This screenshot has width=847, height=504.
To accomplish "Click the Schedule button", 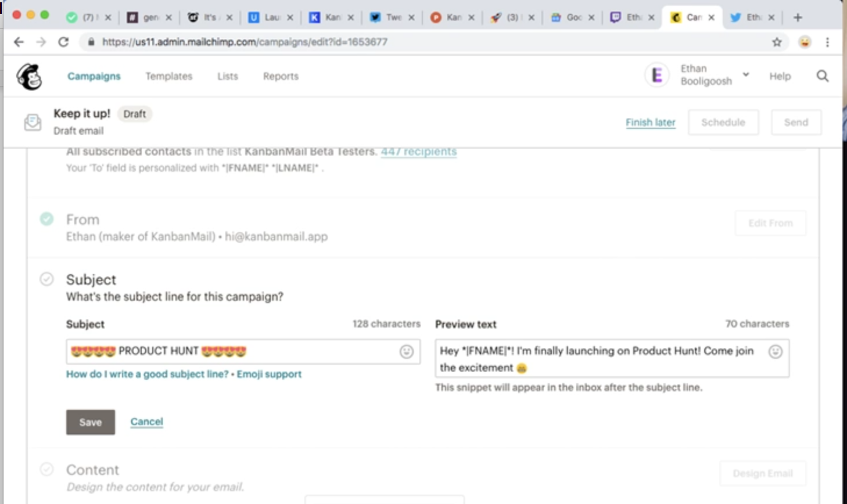I will click(723, 122).
